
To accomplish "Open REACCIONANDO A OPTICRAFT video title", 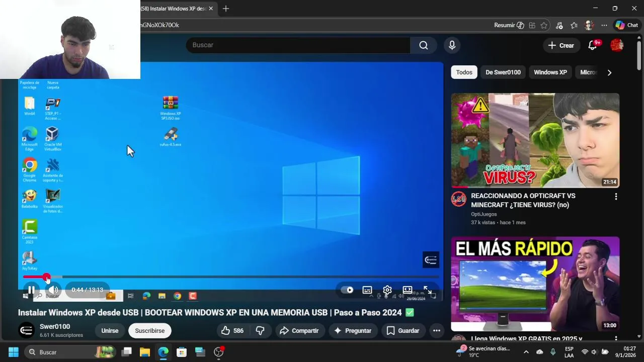I will coord(523,200).
